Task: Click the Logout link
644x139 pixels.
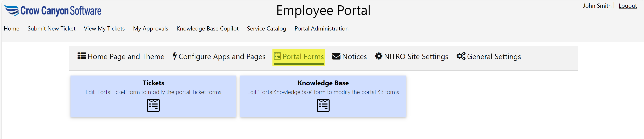Action: [x=627, y=6]
